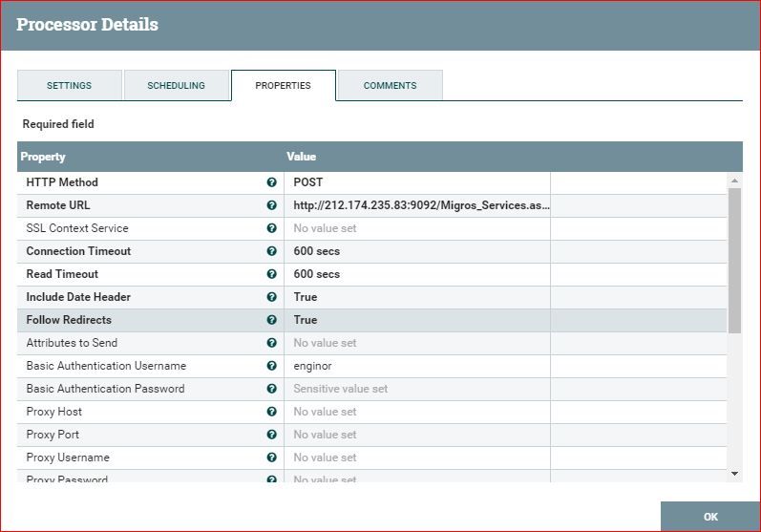This screenshot has width=761, height=532.
Task: Click help icon for Attributes to Send
Action: (272, 343)
